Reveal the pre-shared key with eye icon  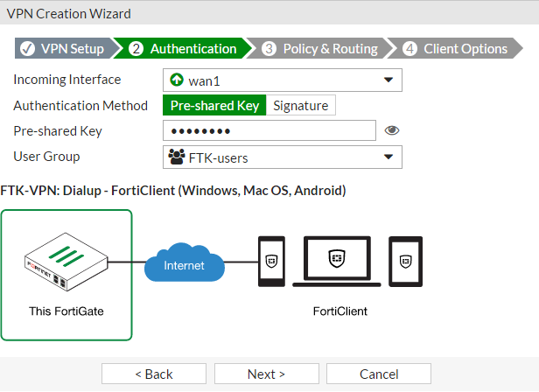pyautogui.click(x=391, y=130)
